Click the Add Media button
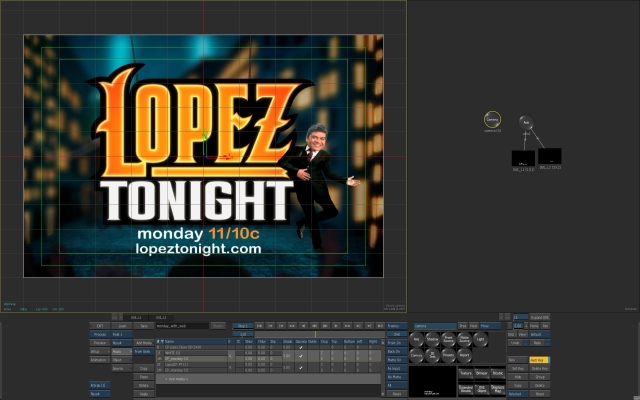The image size is (640, 400). [x=144, y=343]
